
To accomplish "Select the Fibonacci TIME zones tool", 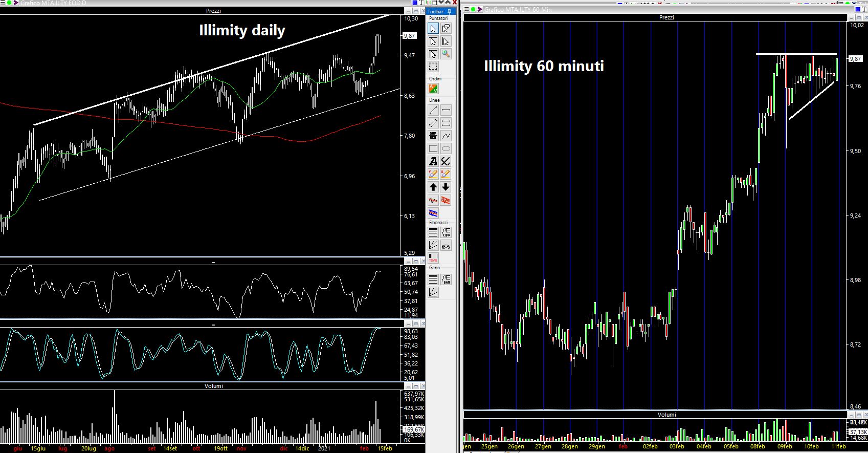I will (x=433, y=258).
